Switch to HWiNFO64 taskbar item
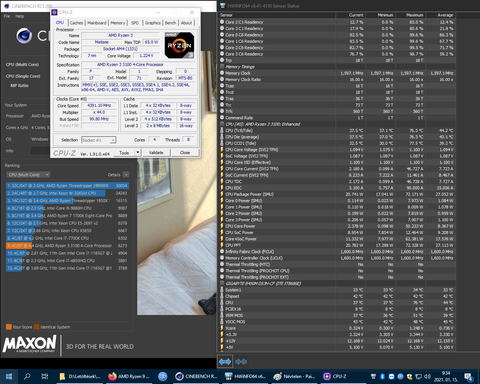480x384 pixels. coord(245,377)
